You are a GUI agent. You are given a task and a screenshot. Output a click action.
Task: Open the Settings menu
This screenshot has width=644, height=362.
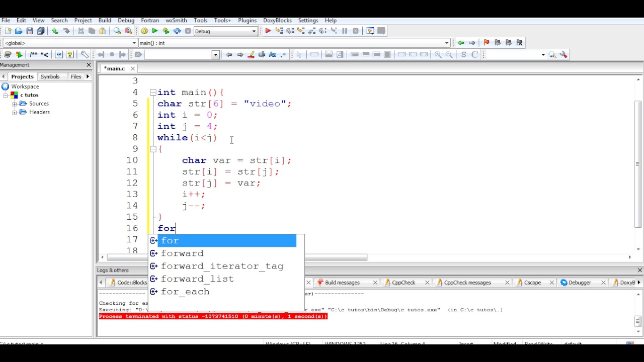[x=308, y=21]
